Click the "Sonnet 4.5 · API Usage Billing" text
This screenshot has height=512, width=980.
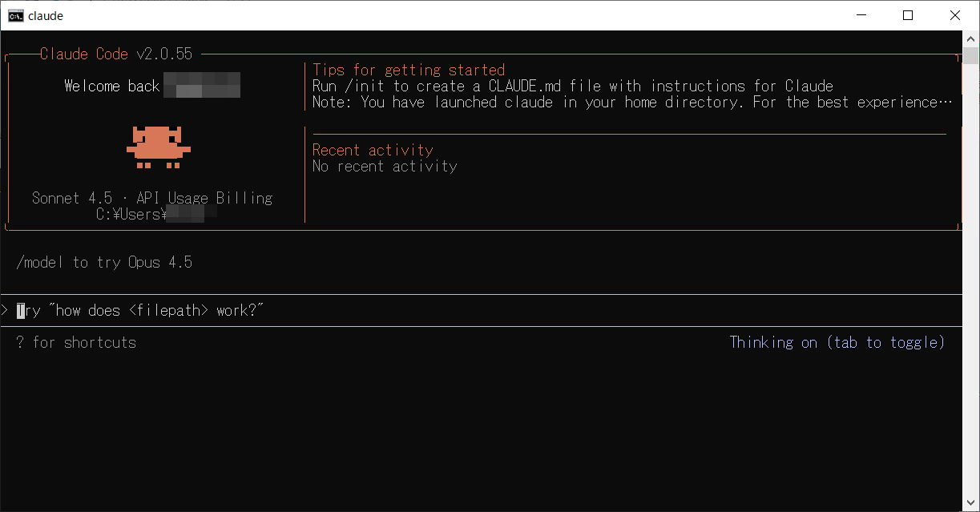[x=152, y=198]
